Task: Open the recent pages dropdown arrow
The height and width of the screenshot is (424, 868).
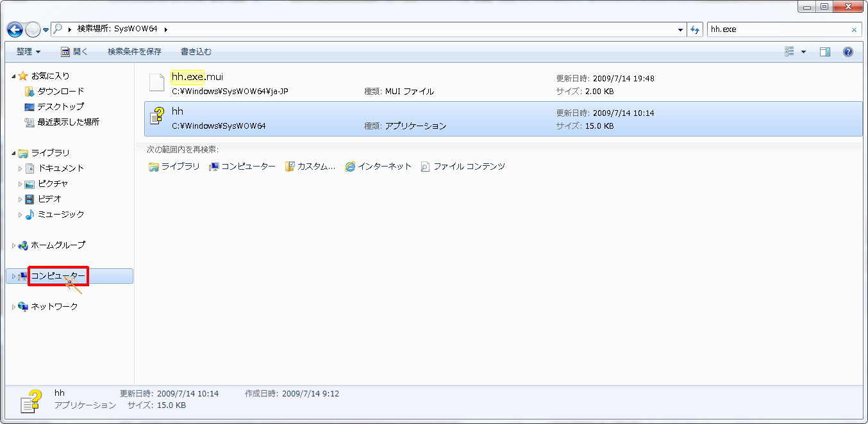Action: tap(46, 30)
